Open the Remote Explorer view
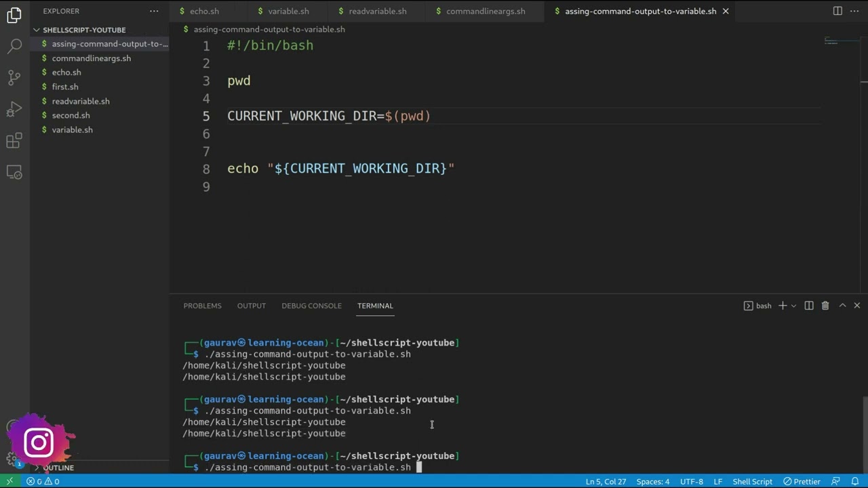Image resolution: width=868 pixels, height=488 pixels. click(x=14, y=172)
